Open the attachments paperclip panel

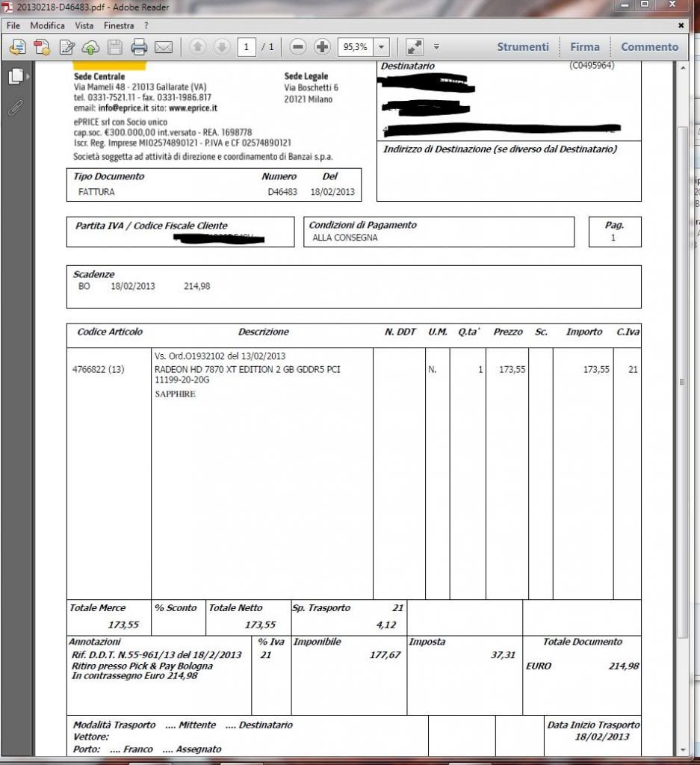(x=15, y=108)
